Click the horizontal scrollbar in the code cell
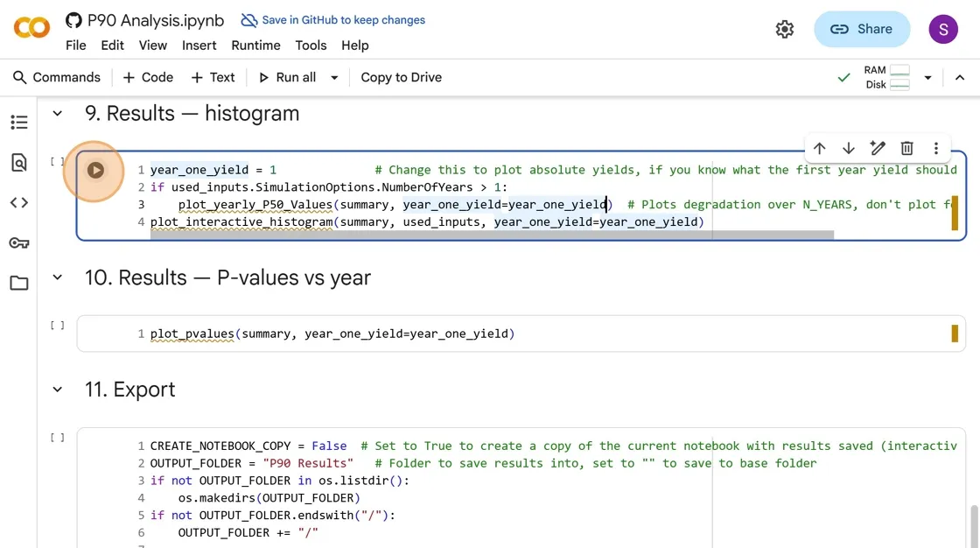The height and width of the screenshot is (548, 980). click(492, 235)
